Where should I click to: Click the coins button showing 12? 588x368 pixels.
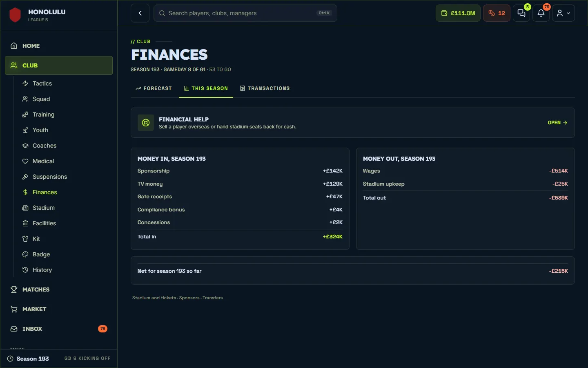[497, 13]
